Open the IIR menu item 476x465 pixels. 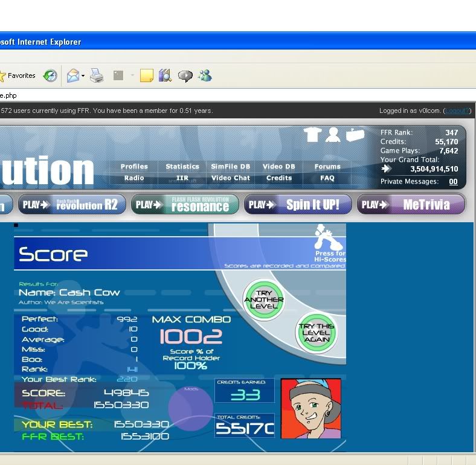182,178
